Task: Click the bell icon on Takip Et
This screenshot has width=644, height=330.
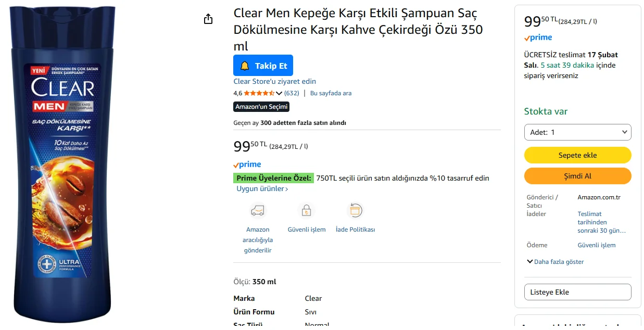Action: pyautogui.click(x=245, y=66)
